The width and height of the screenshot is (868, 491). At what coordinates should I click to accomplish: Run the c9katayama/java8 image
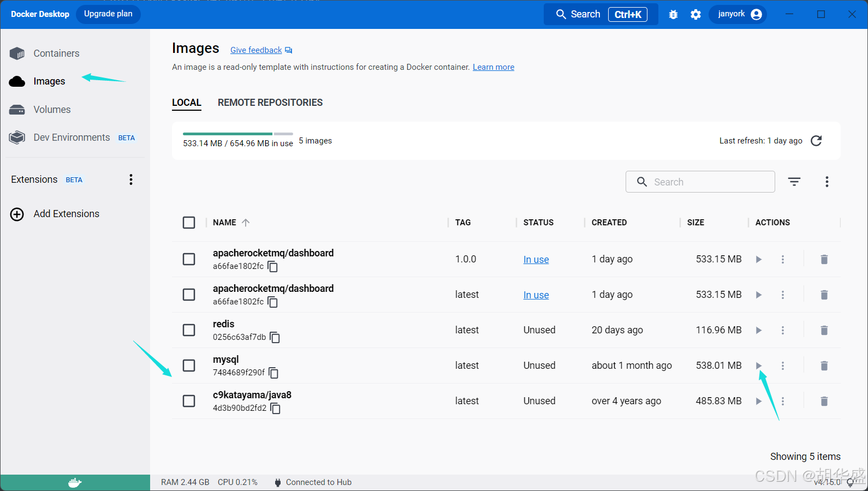[758, 401]
